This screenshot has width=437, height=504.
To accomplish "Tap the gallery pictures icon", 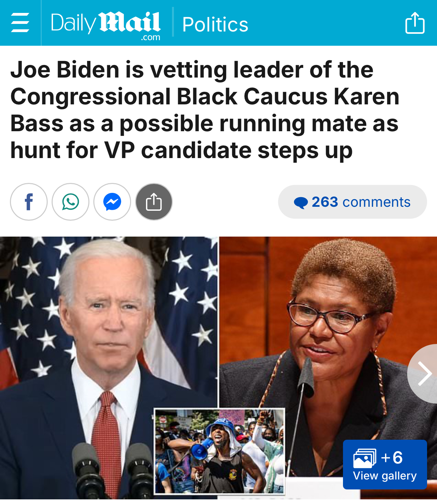I will tap(365, 458).
